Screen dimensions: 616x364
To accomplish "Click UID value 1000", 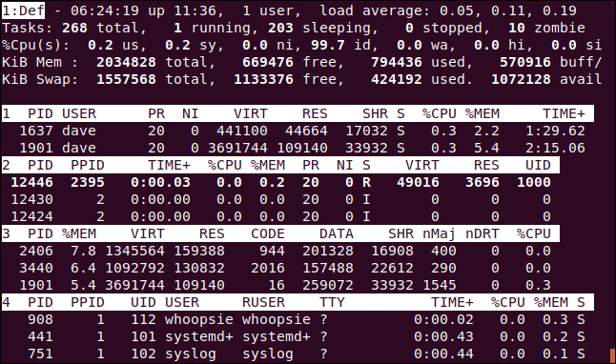I will pyautogui.click(x=534, y=182).
